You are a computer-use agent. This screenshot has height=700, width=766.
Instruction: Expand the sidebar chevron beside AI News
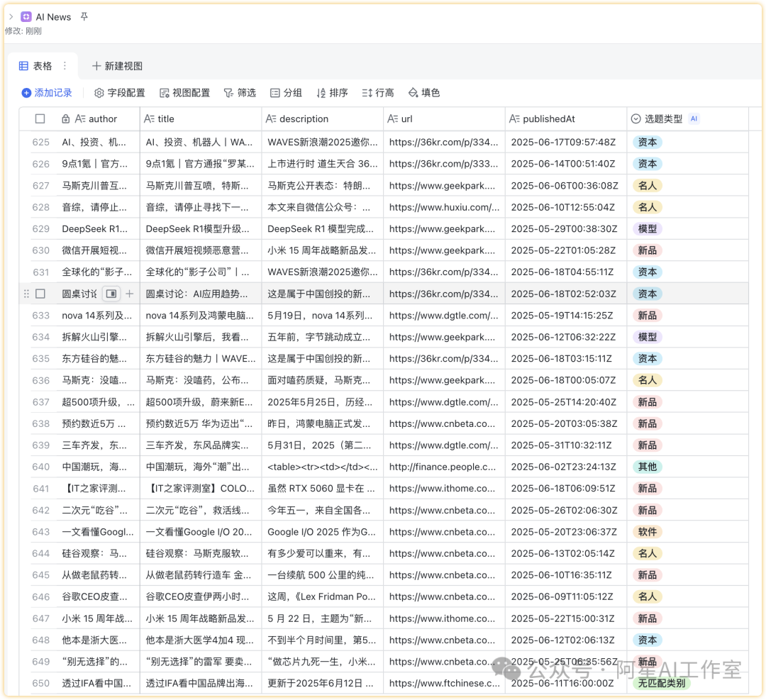(11, 16)
